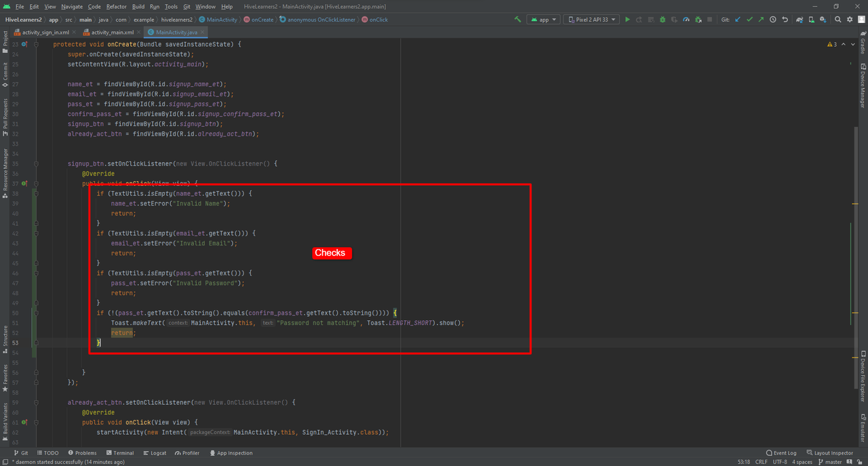Open the Tools menu
The width and height of the screenshot is (868, 466).
pyautogui.click(x=171, y=6)
